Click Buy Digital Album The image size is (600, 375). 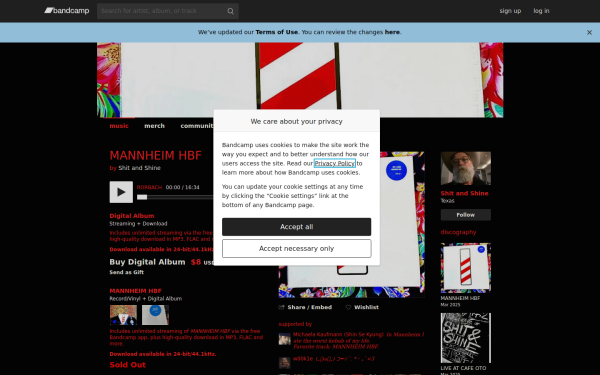point(147,262)
